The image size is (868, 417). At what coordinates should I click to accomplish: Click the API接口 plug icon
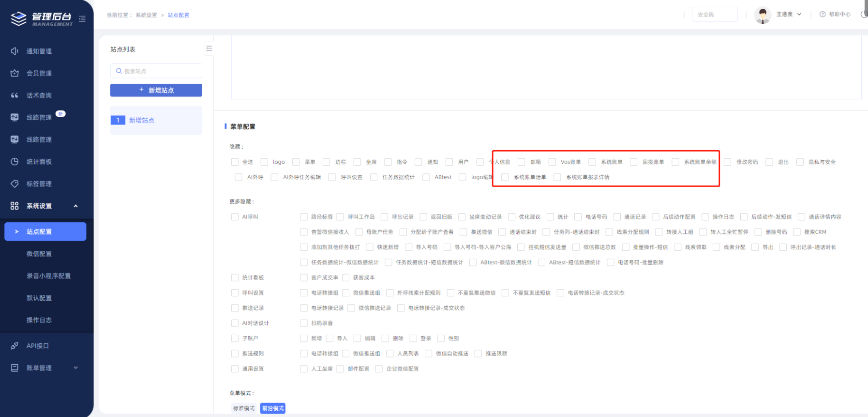click(x=15, y=346)
